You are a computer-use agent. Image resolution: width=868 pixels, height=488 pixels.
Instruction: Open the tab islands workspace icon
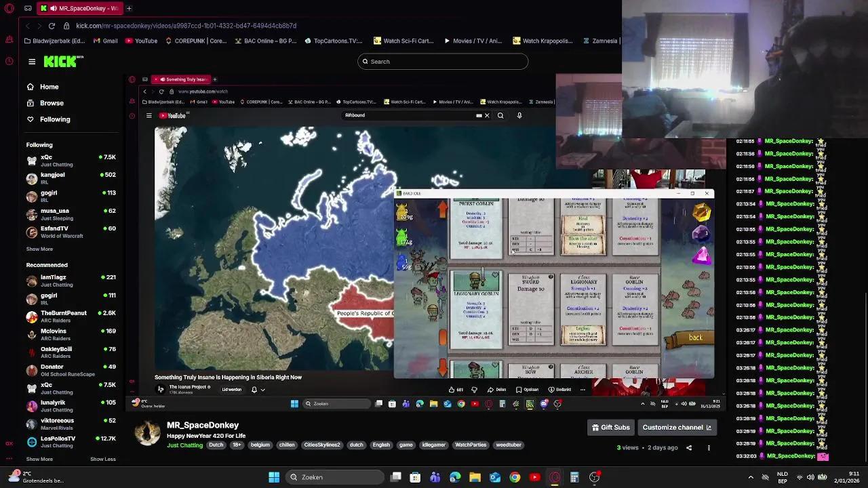pyautogui.click(x=28, y=8)
